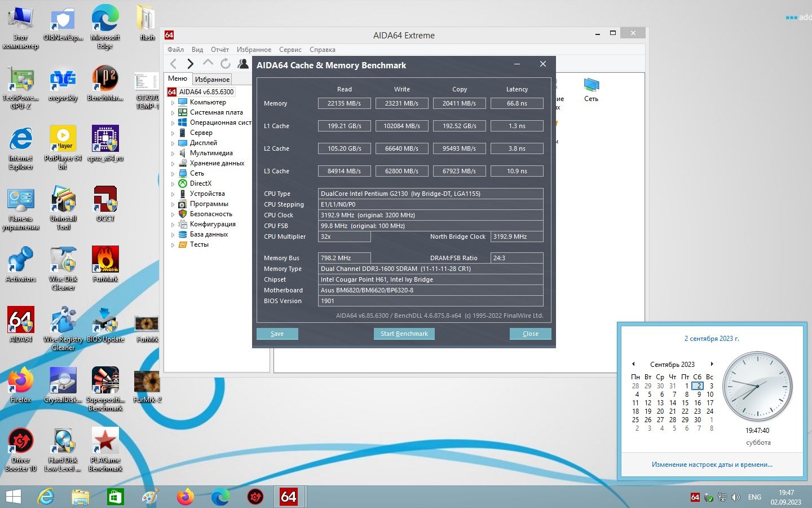This screenshot has width=812, height=508.
Task: Open PotPlayer 64 bit desktop icon
Action: pyautogui.click(x=63, y=147)
